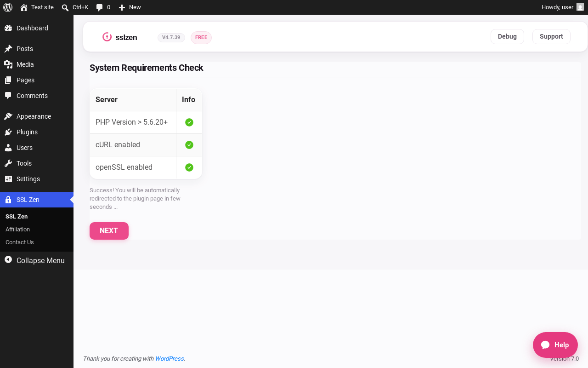588x368 pixels.
Task: Click the sslzen brand name
Action: tap(126, 37)
